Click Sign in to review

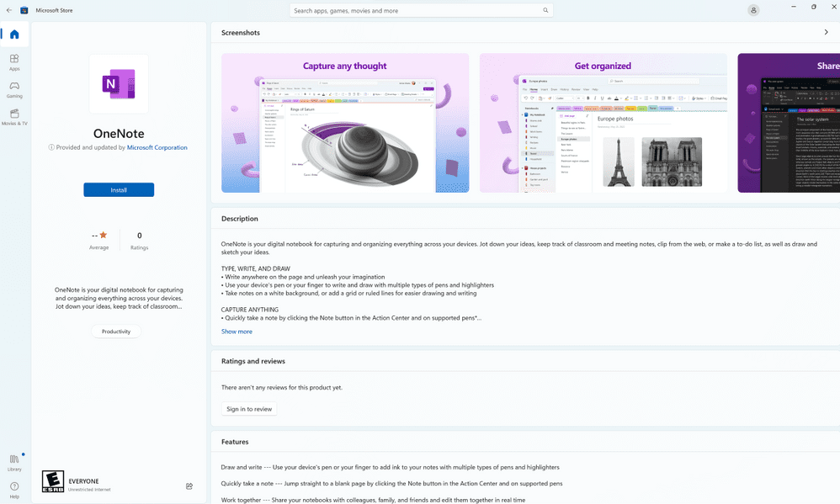click(x=248, y=408)
